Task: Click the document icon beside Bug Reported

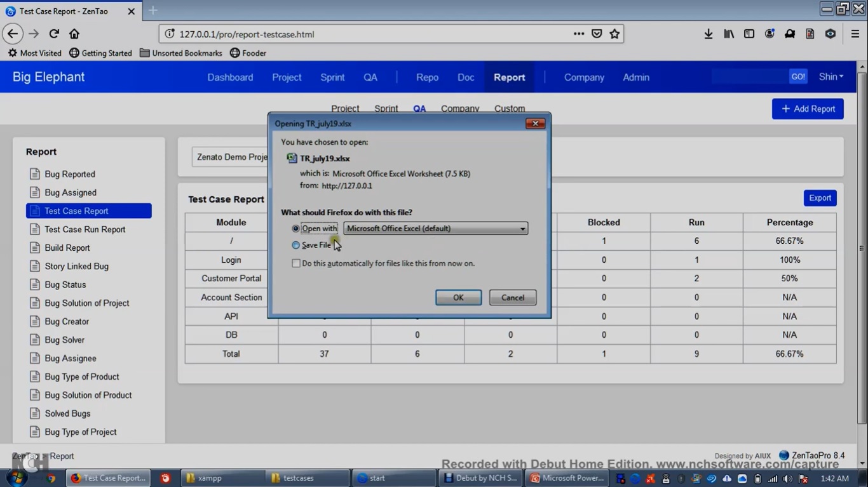Action: point(34,174)
